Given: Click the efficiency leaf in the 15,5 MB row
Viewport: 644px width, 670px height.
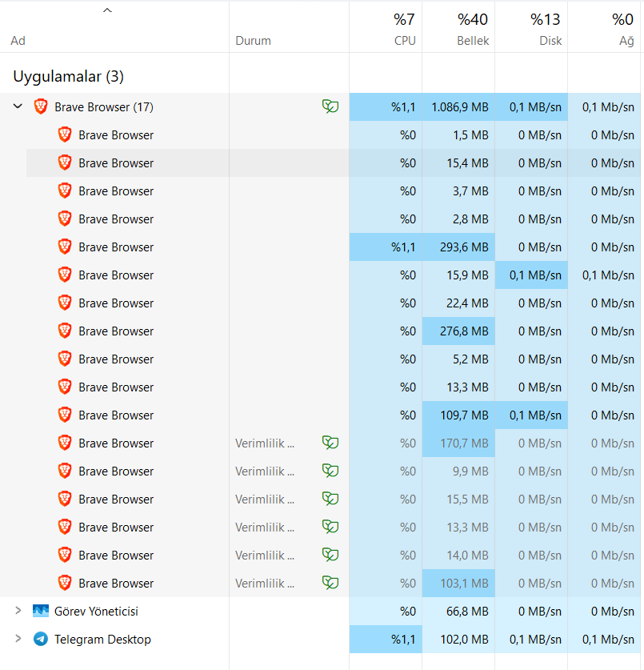Looking at the screenshot, I should point(330,499).
